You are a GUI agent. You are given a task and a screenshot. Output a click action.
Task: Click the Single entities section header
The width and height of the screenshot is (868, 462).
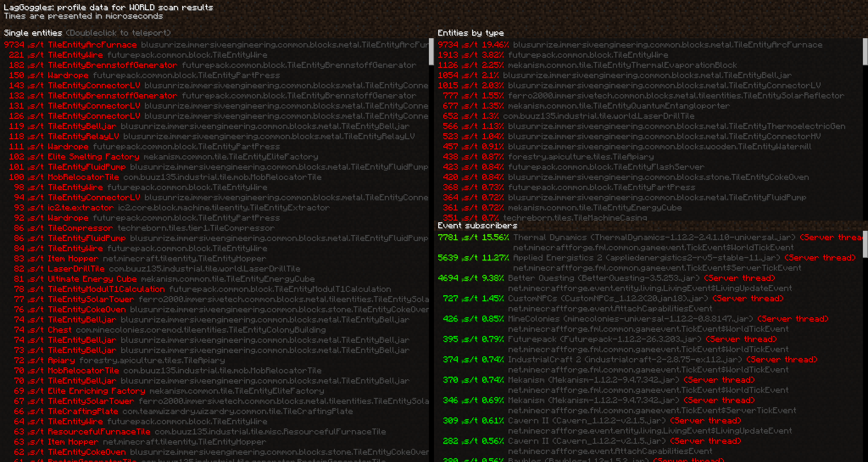(x=33, y=33)
